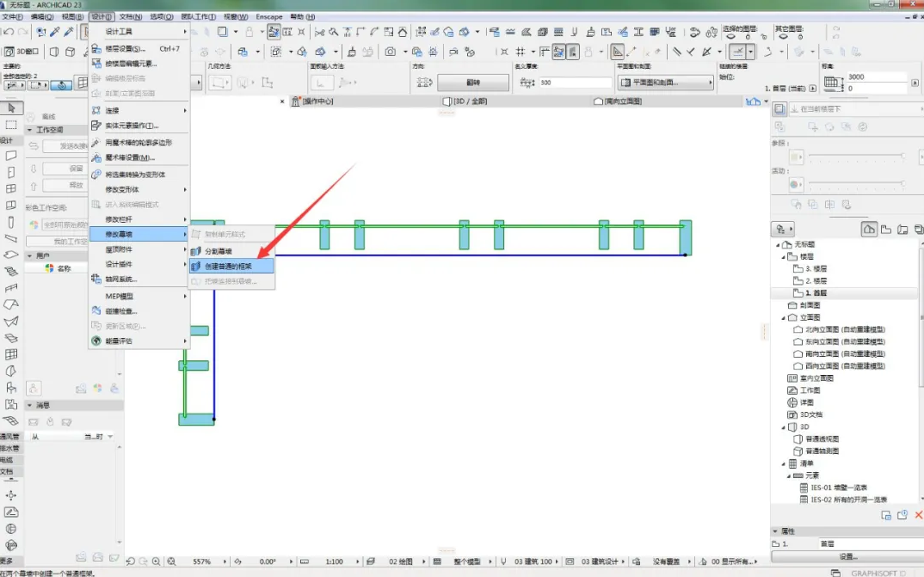
Task: Collapse the 用户 section in the left panel
Action: pos(30,255)
